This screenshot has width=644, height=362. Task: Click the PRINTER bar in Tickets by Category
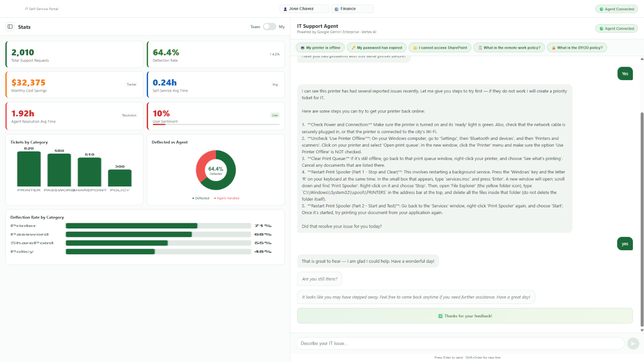point(29,169)
